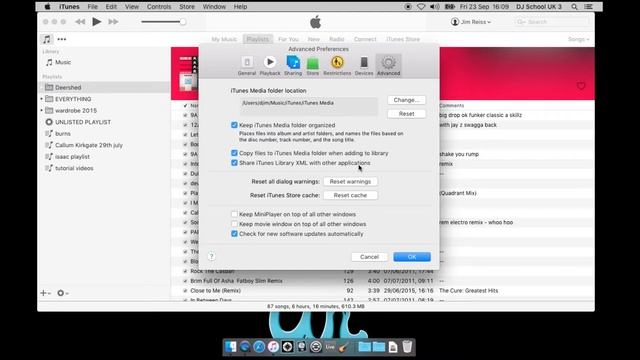Open the Window menu
Viewport: 640px width, 360px height.
[x=214, y=7]
